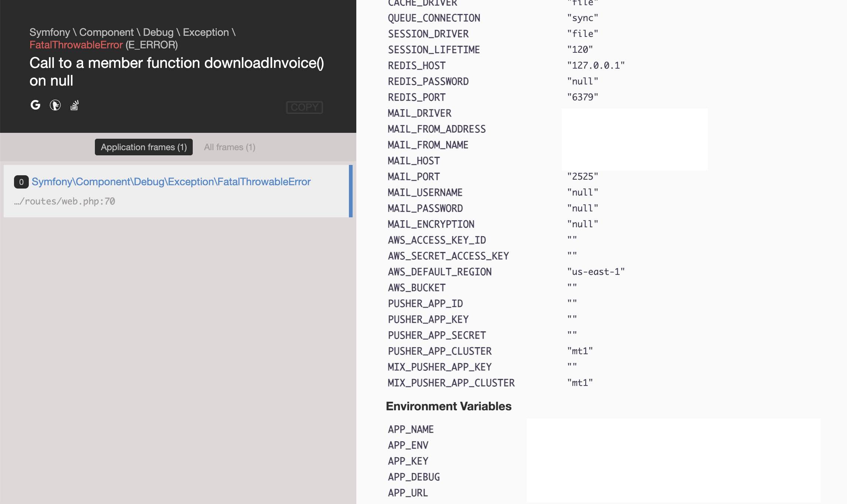847x504 pixels.
Task: Select the REDIS_HOST variable name
Action: (x=416, y=65)
